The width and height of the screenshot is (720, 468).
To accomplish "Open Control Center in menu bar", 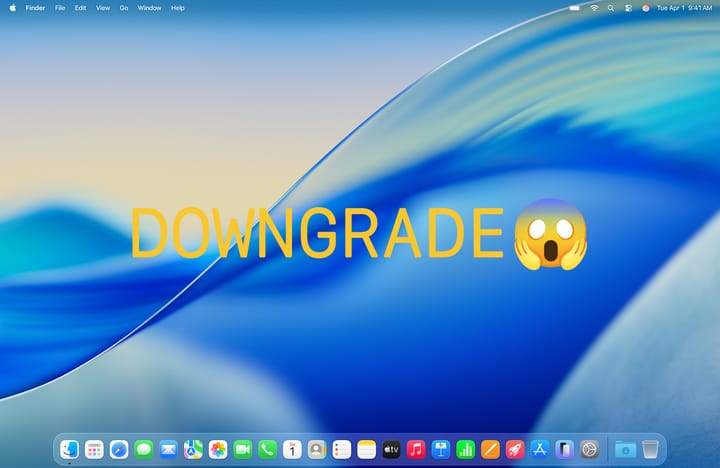I will (x=629, y=8).
